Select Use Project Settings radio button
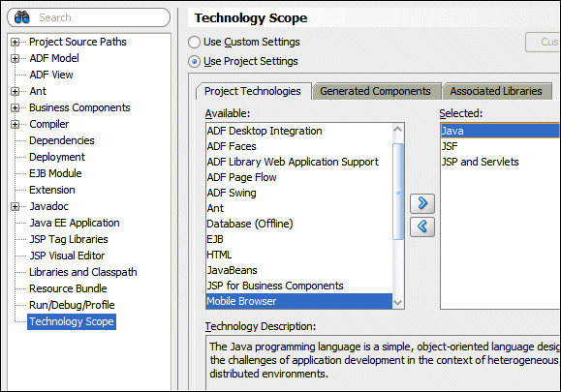This screenshot has height=392, width=561. tap(195, 62)
